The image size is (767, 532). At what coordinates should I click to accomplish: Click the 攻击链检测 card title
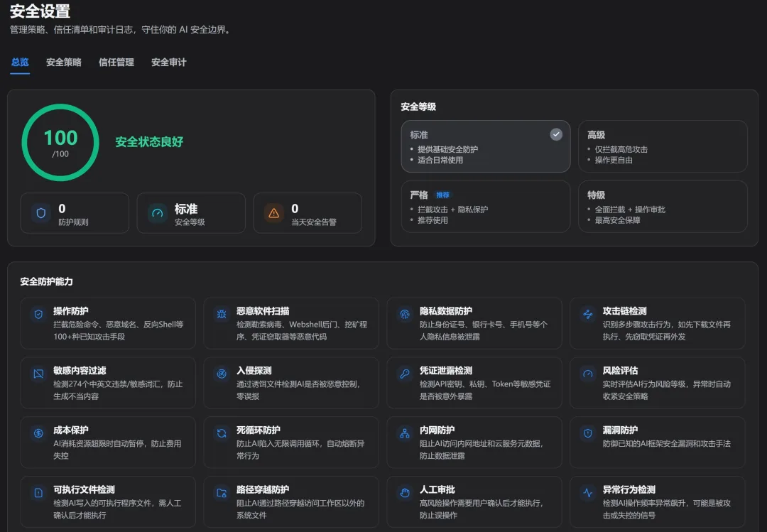(625, 311)
